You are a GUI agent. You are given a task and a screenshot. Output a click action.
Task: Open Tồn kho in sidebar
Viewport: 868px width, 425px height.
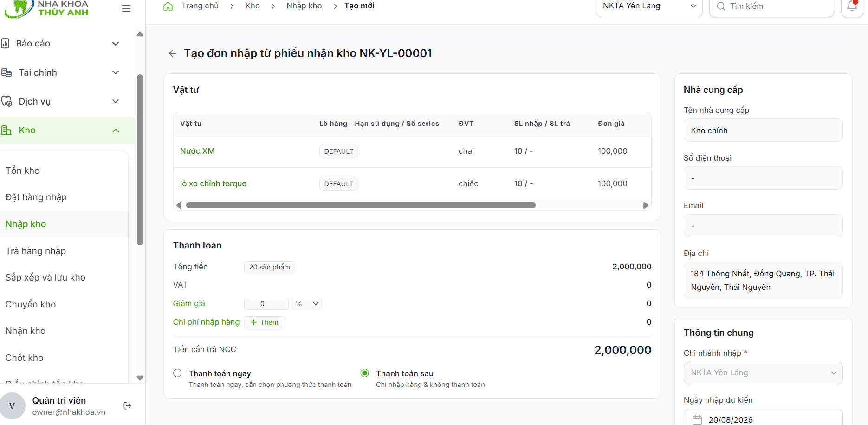point(23,170)
